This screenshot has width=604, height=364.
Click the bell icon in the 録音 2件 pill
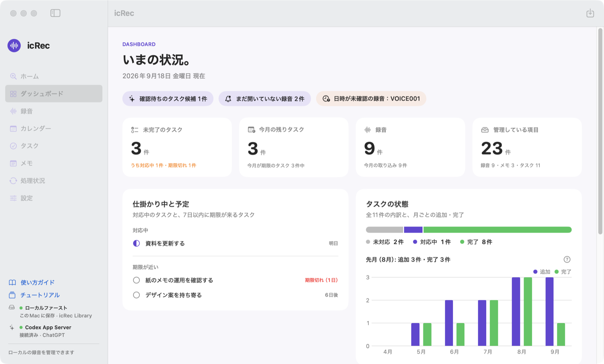(x=228, y=99)
